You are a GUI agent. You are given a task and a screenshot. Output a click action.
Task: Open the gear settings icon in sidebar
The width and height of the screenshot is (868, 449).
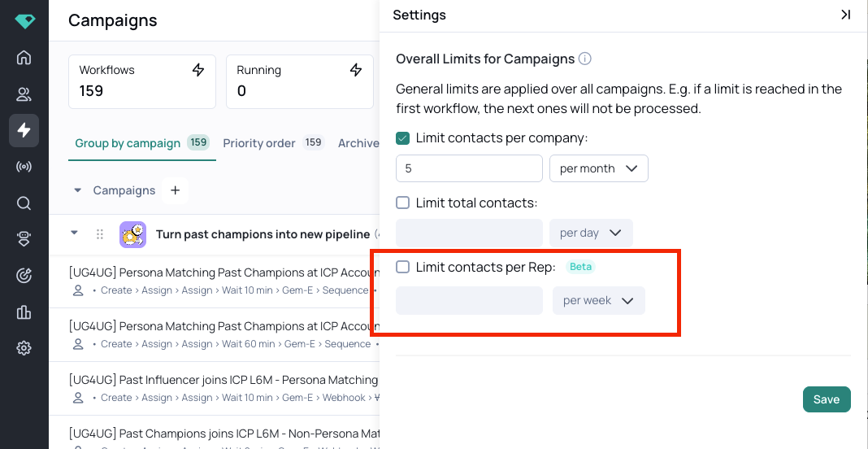(24, 348)
